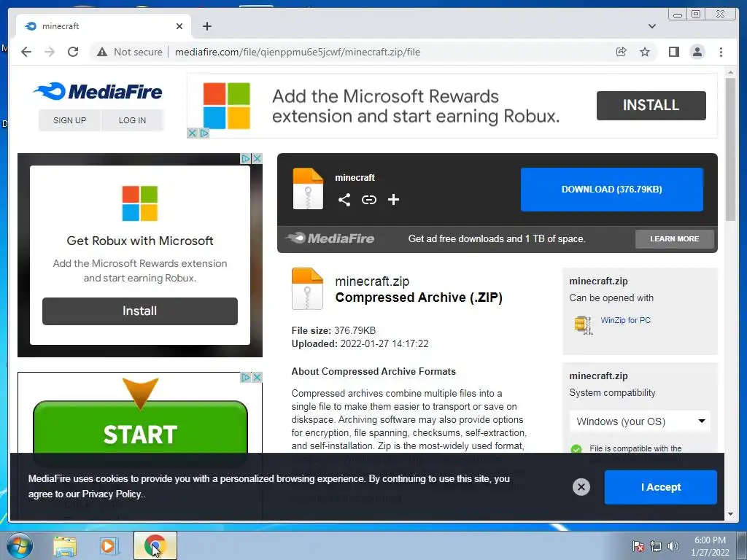Click About Compressed Archive Formats heading
747x560 pixels.
(x=373, y=371)
